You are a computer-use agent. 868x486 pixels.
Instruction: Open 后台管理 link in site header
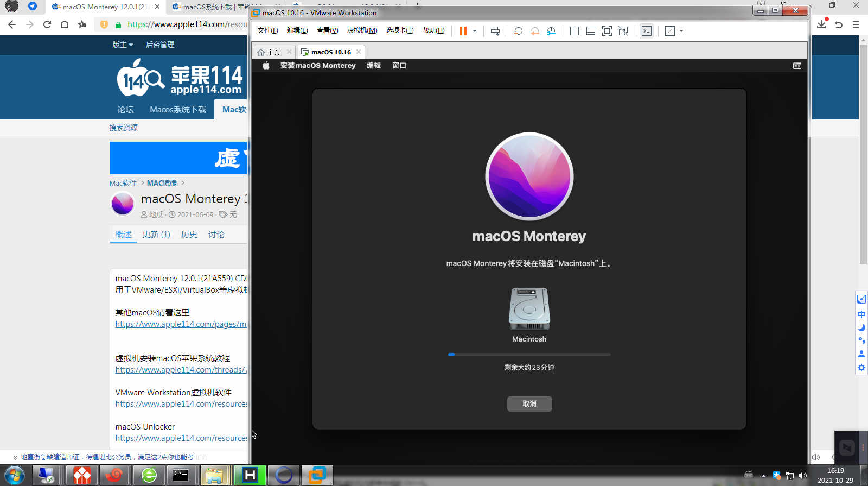160,45
